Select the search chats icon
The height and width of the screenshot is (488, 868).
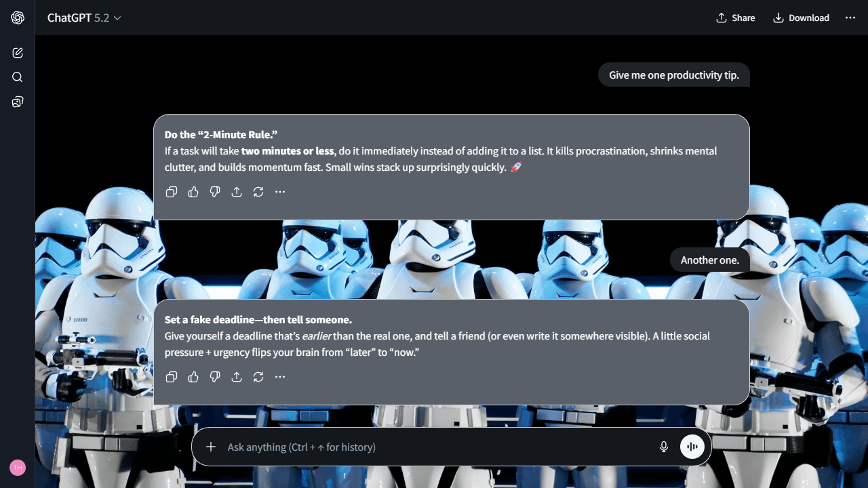[17, 77]
